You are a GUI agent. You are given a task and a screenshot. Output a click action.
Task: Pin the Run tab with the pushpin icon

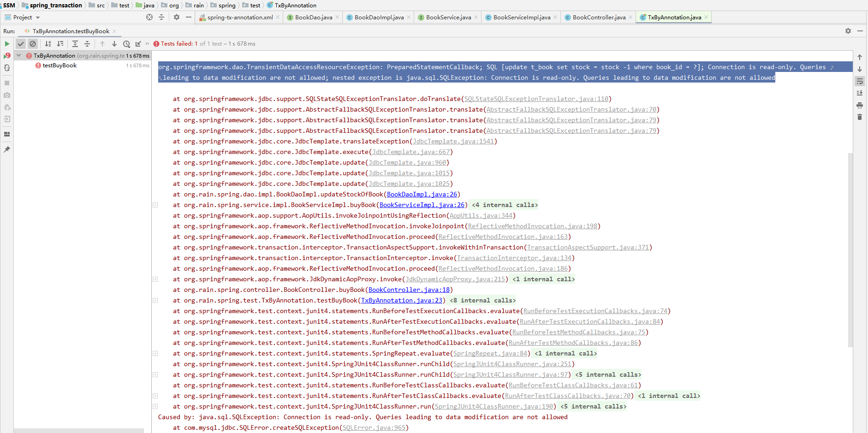[7, 149]
